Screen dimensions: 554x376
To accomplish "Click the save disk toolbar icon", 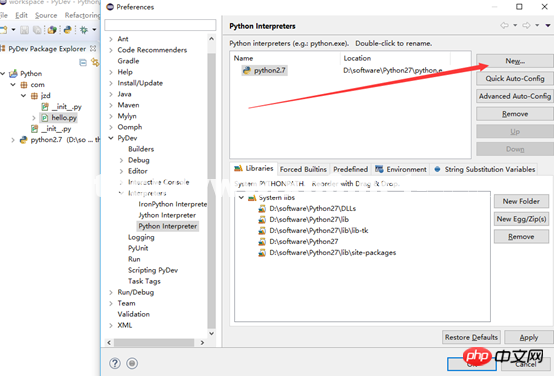I will click(x=24, y=30).
